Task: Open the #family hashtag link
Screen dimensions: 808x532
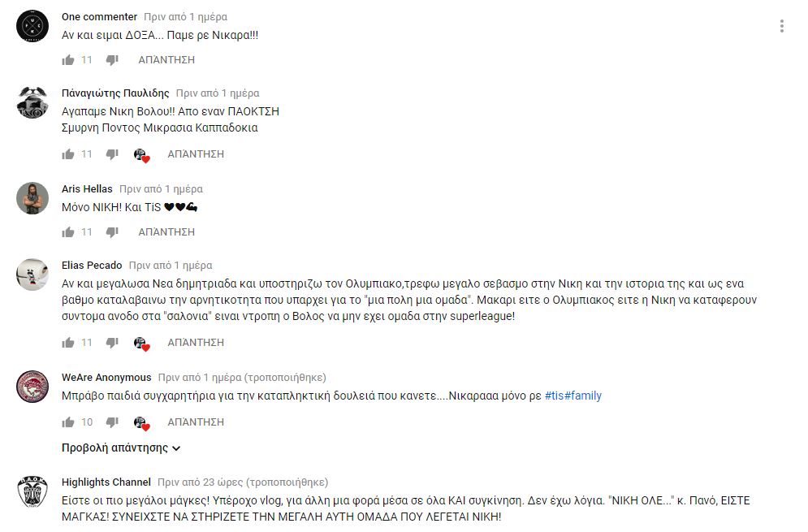Action: 583,396
